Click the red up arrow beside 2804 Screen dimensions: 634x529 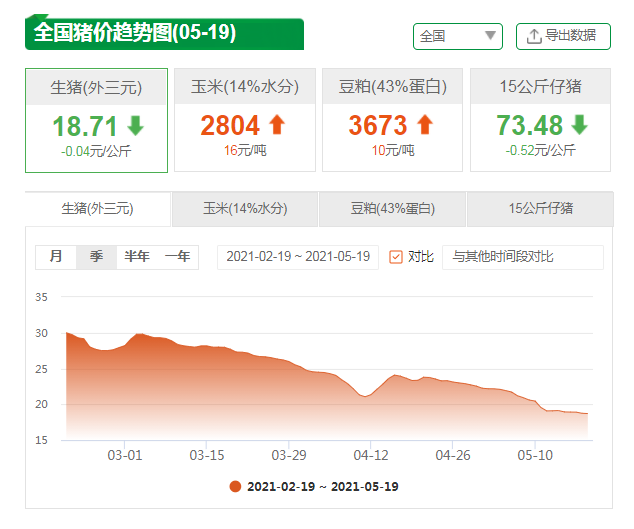tap(277, 125)
